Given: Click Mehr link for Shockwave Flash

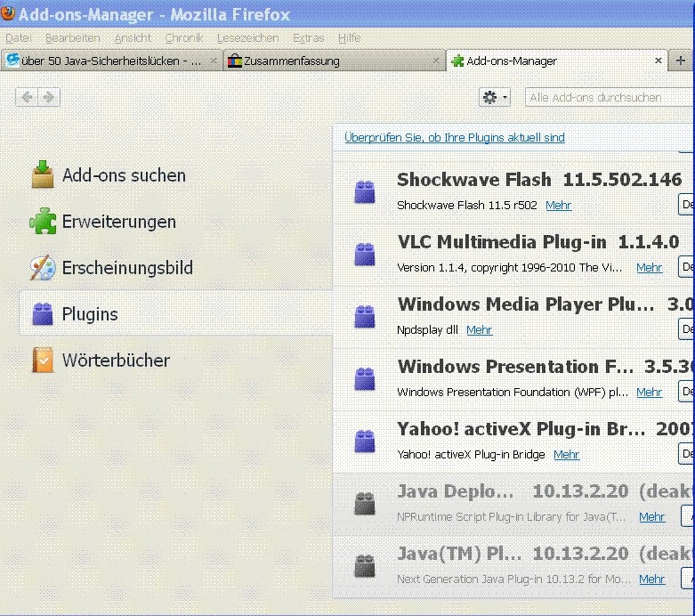Looking at the screenshot, I should pos(558,206).
